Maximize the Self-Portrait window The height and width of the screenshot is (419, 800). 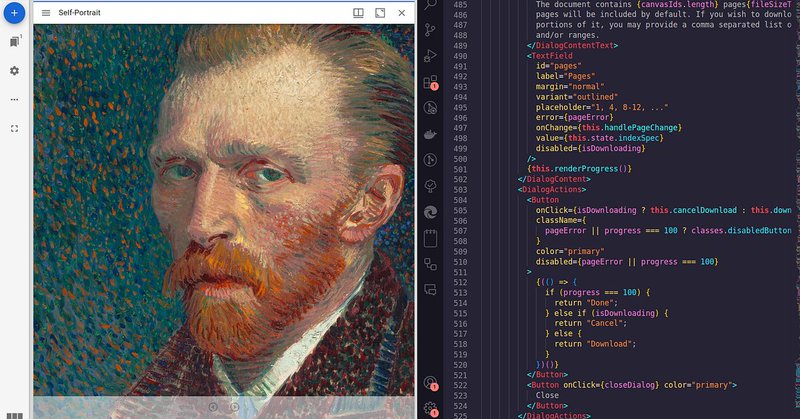click(380, 13)
